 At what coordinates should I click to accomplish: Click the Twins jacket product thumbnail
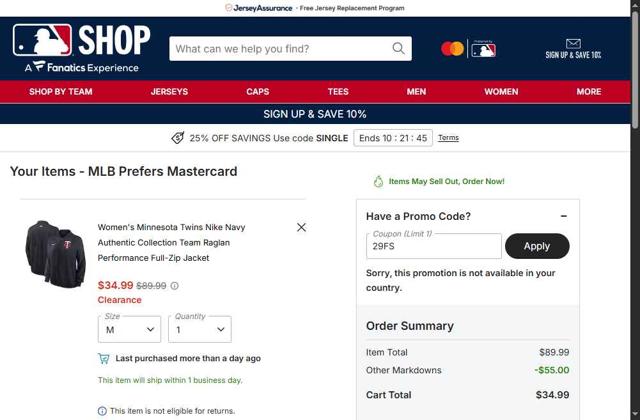pos(56,254)
